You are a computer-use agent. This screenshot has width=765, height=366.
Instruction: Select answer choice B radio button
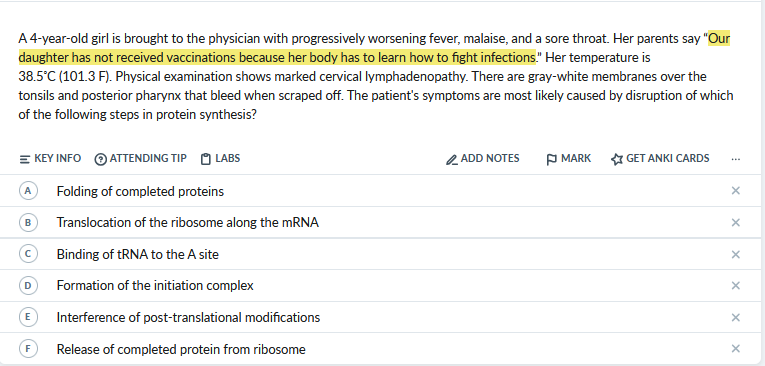click(x=28, y=223)
